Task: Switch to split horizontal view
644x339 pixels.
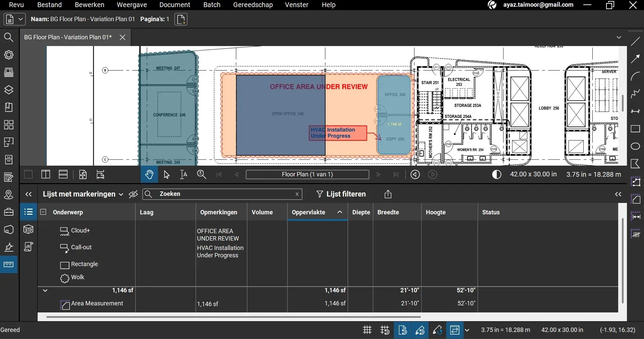Action: (63, 174)
